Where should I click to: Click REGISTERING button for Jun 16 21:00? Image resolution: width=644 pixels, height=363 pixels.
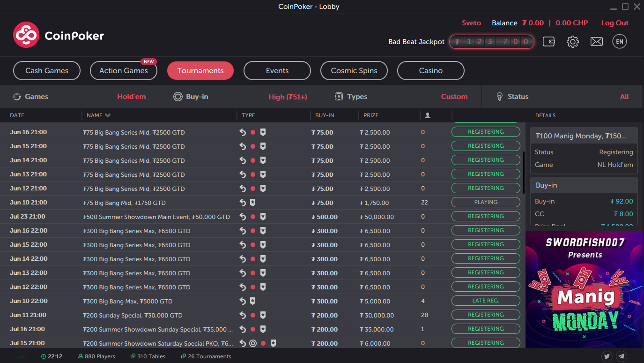(x=486, y=132)
